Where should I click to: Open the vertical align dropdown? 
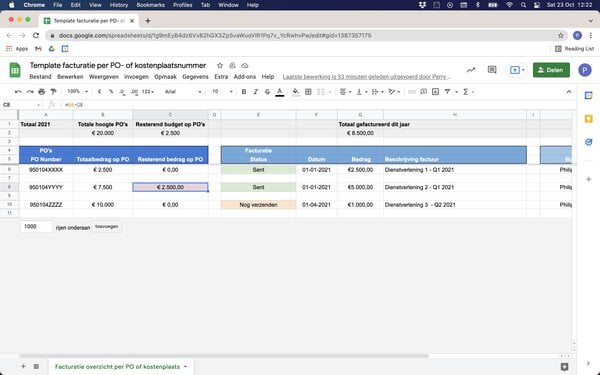pyautogui.click(x=362, y=92)
